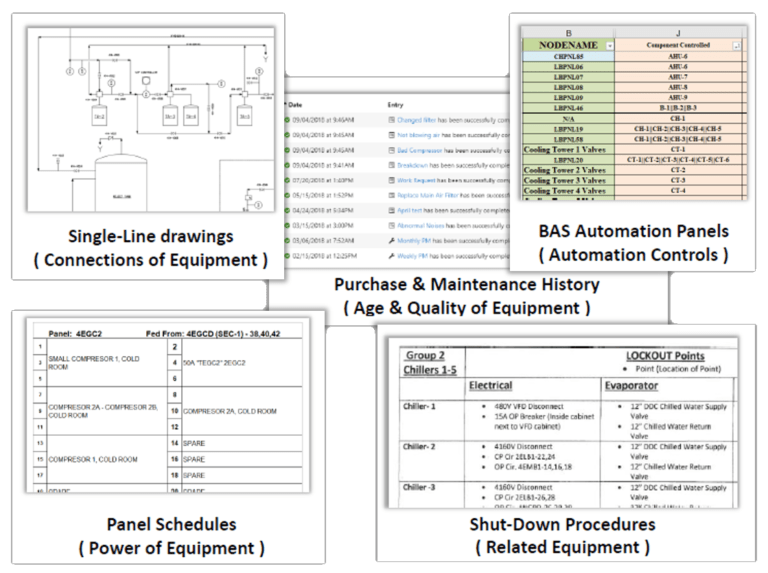Click green status dot on Not blowing air row
This screenshot has height=573, width=768.
(x=288, y=135)
